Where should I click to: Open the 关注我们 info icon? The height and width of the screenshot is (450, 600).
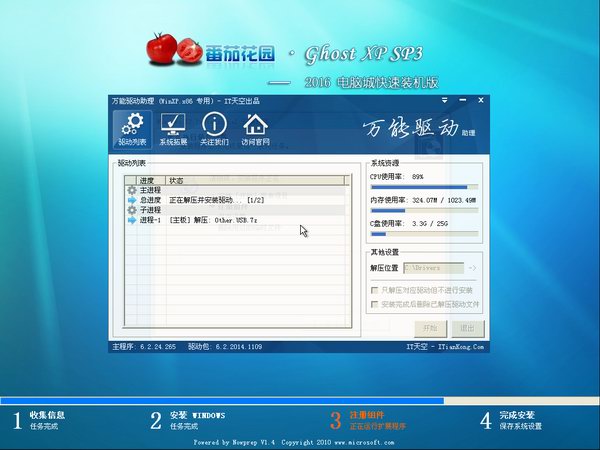[x=214, y=130]
